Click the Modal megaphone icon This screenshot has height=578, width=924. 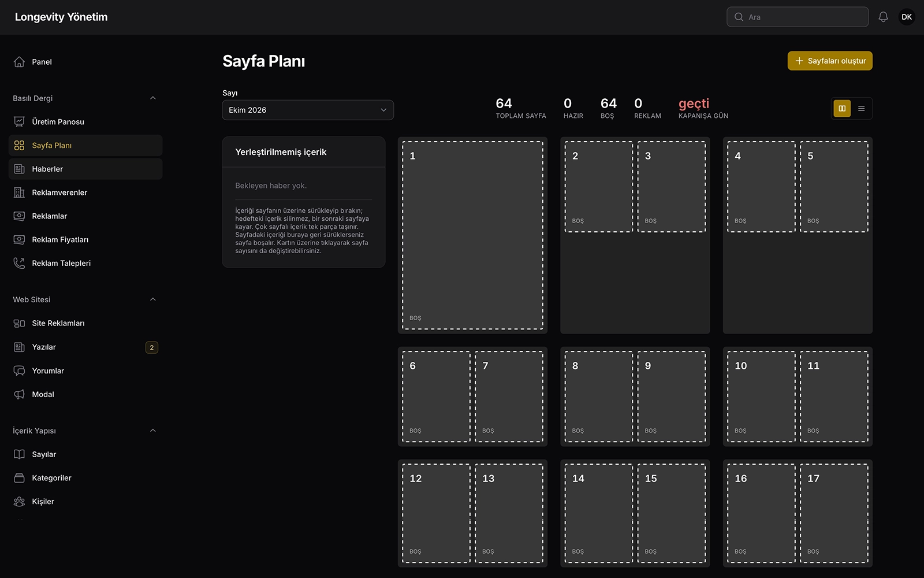coord(19,394)
